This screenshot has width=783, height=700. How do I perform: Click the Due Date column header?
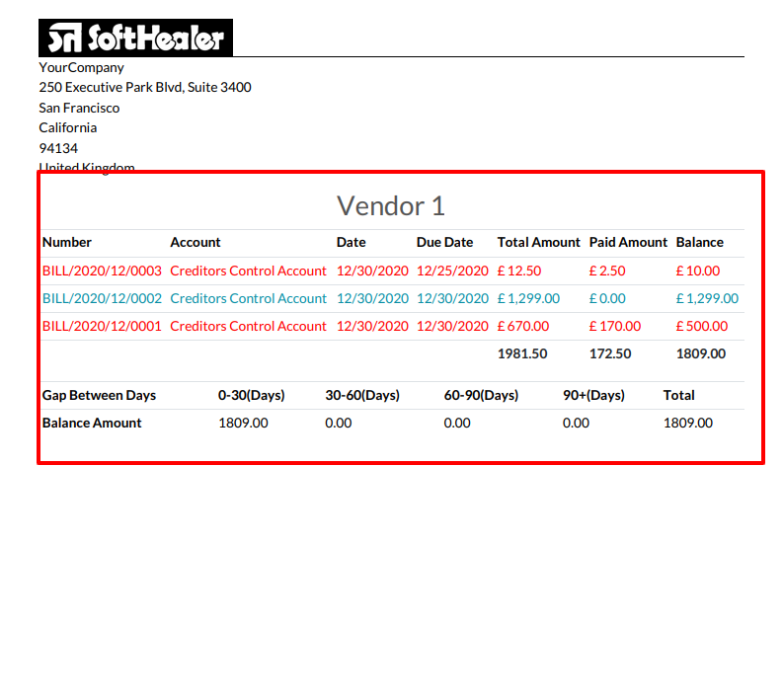click(445, 242)
